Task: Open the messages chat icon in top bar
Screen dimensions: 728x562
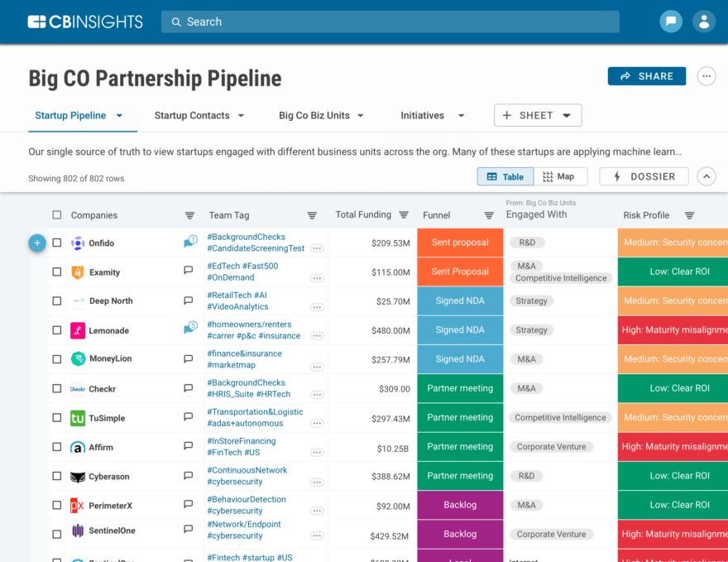Action: 670,21
